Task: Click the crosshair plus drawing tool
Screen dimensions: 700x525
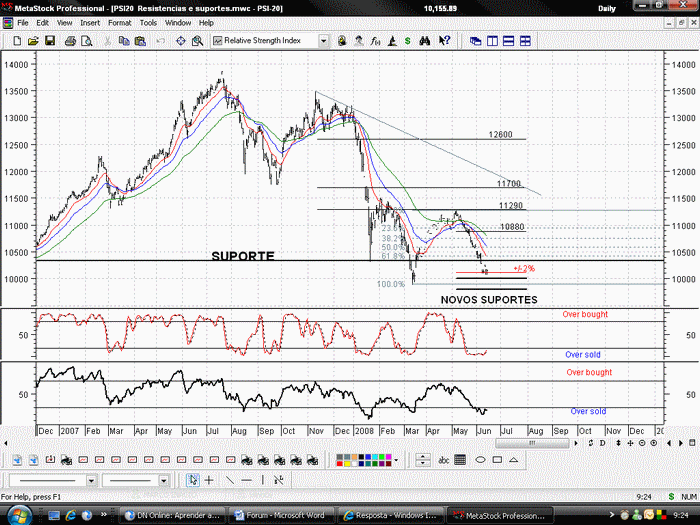Action: [x=209, y=480]
